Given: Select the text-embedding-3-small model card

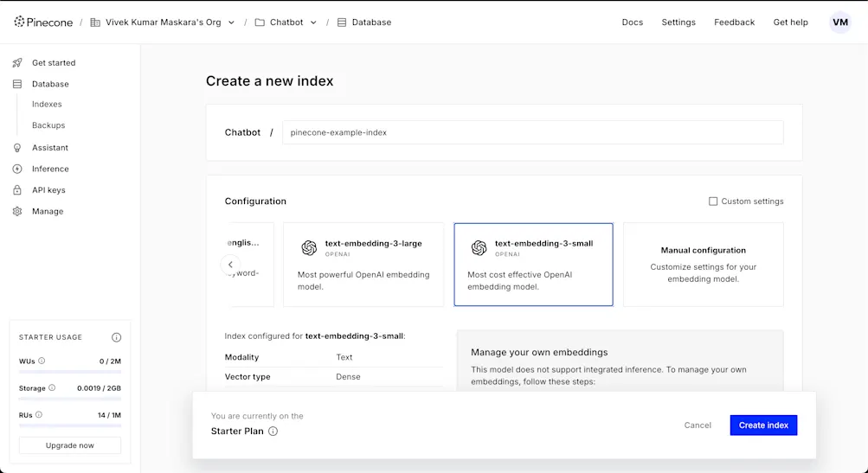Looking at the screenshot, I should click(533, 265).
